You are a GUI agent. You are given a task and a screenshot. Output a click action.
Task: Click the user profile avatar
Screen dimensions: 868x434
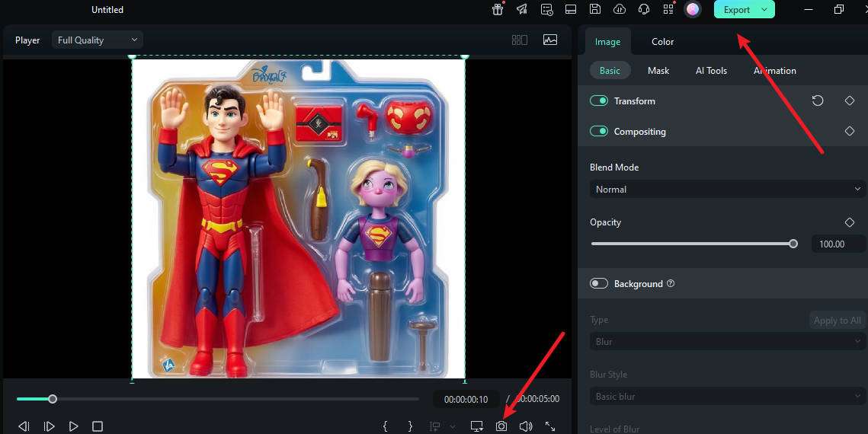[693, 9]
